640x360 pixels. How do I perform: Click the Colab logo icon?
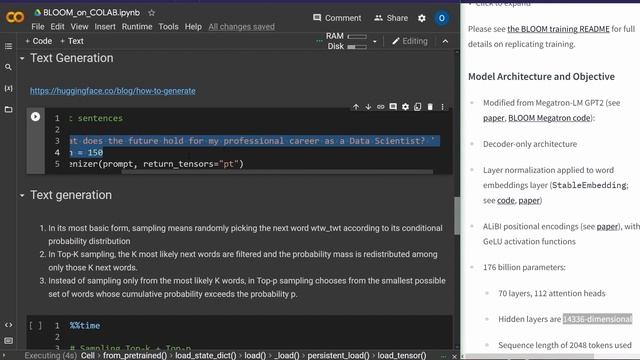(x=15, y=18)
